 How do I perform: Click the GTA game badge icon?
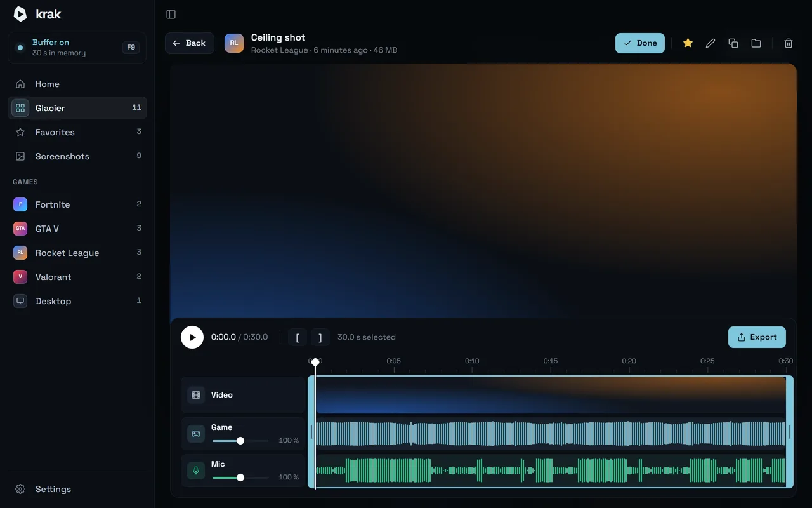point(20,229)
